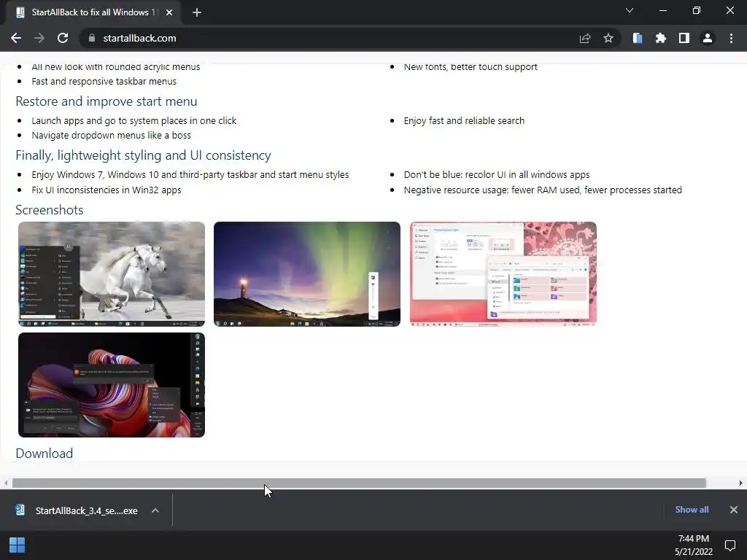Click 'Enjoy Windows 7, Windows 10' bullet text
The width and height of the screenshot is (747, 560).
pyautogui.click(x=190, y=175)
